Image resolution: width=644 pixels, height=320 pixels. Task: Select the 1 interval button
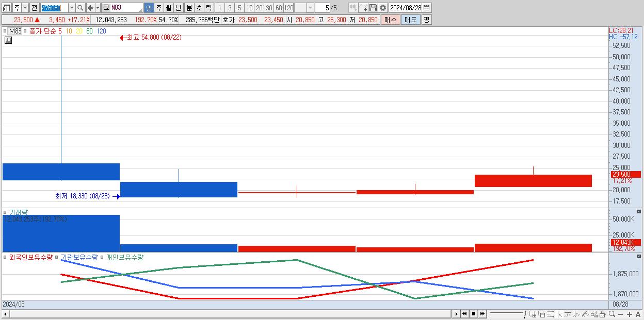(219, 8)
